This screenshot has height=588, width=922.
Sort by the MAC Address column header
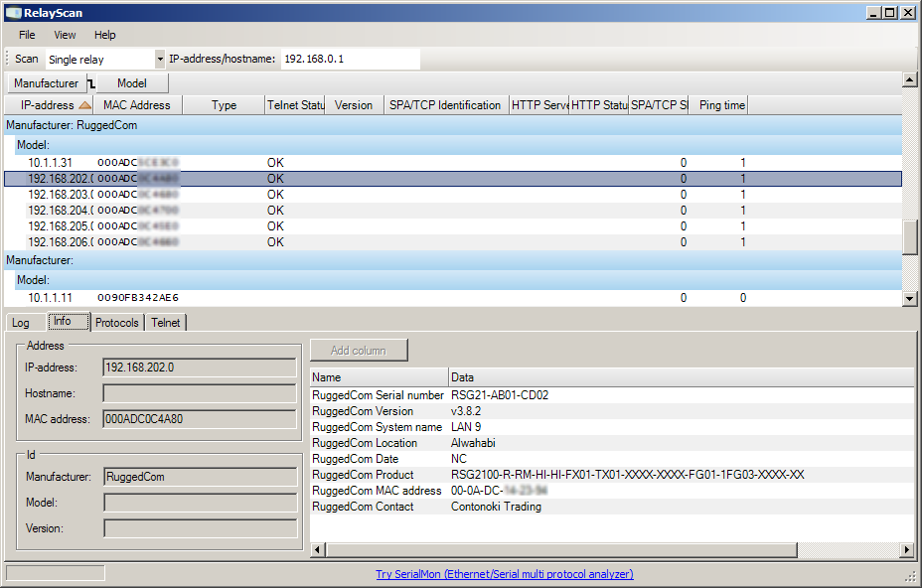[x=137, y=105]
